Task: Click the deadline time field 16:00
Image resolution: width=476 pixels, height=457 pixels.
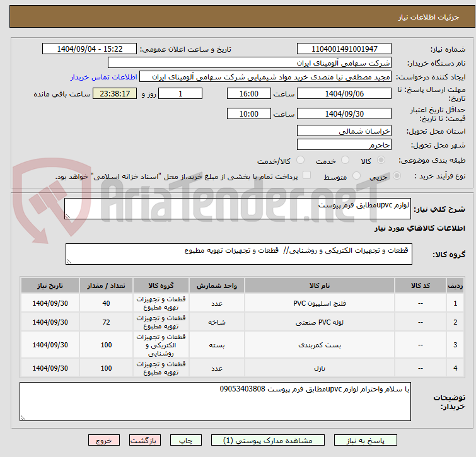Action: pyautogui.click(x=248, y=93)
